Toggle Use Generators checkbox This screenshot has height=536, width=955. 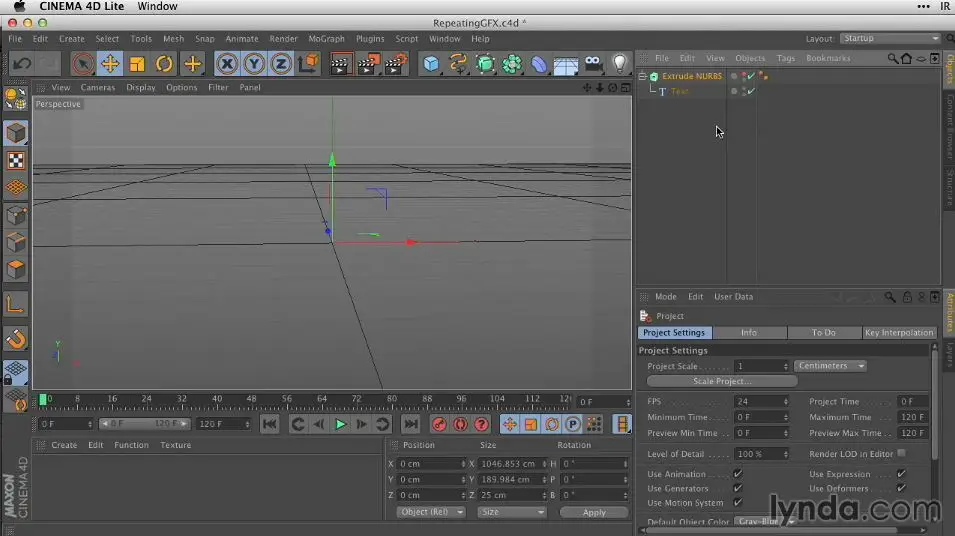click(x=738, y=488)
